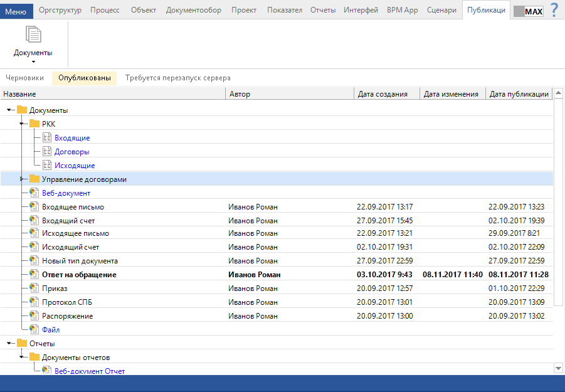Image resolution: width=565 pixels, height=392 pixels.
Task: Open the Меню button
Action: point(16,11)
